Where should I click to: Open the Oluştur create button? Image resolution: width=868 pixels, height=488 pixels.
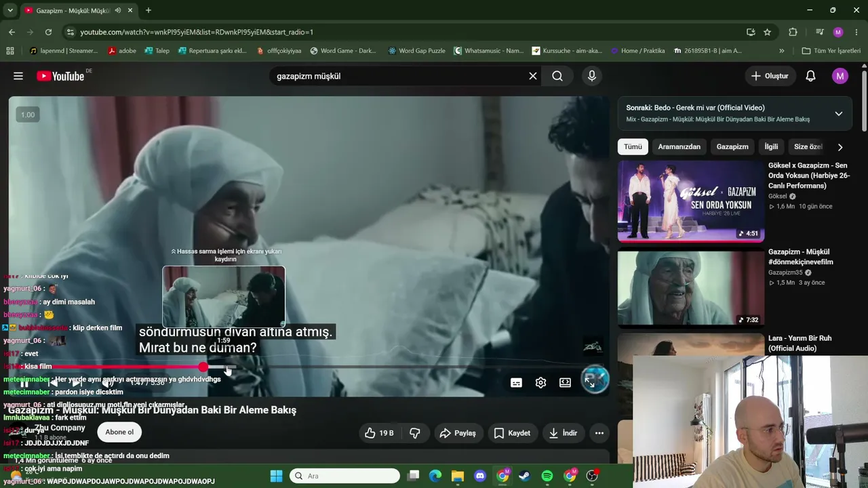770,76
